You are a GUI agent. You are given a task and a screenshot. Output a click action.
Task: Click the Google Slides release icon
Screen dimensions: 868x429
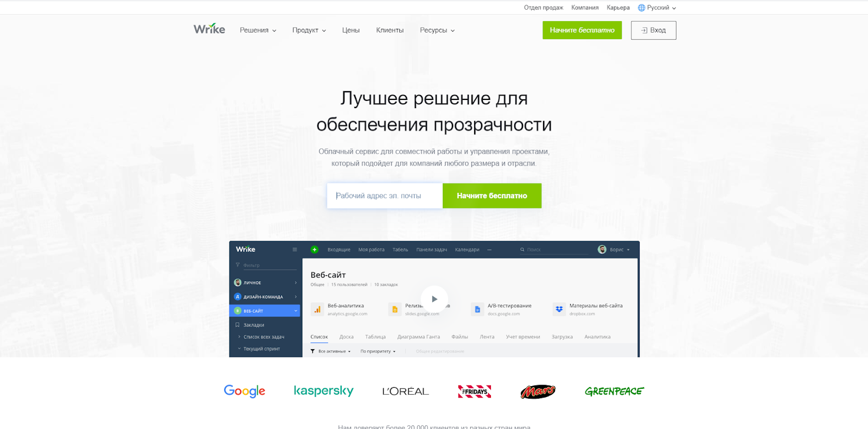point(395,310)
